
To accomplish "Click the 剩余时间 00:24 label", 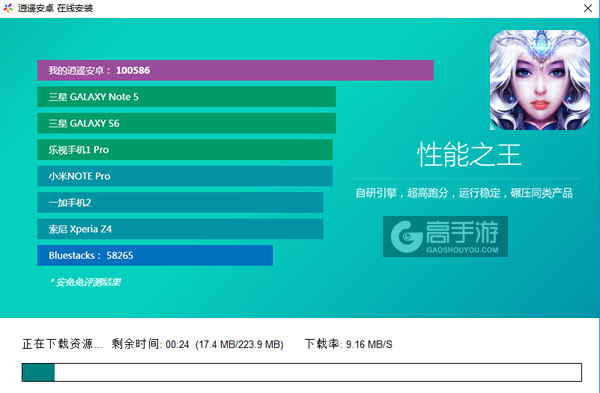I will (x=150, y=344).
